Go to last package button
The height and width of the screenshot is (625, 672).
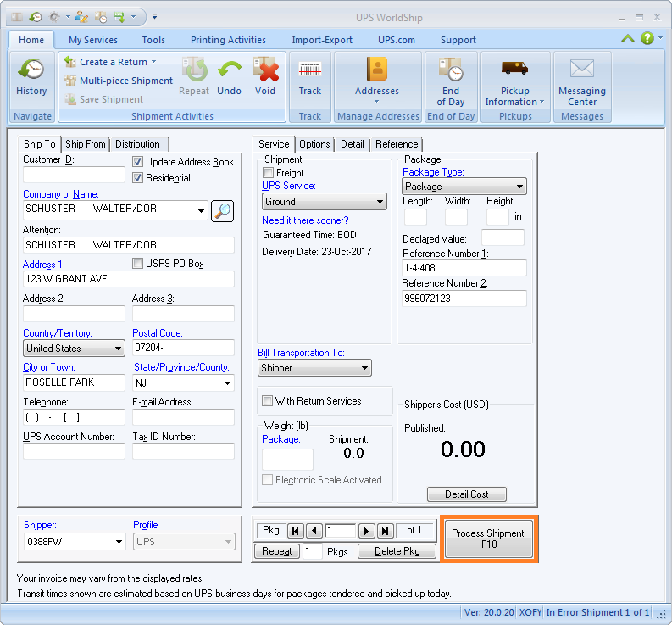[386, 531]
